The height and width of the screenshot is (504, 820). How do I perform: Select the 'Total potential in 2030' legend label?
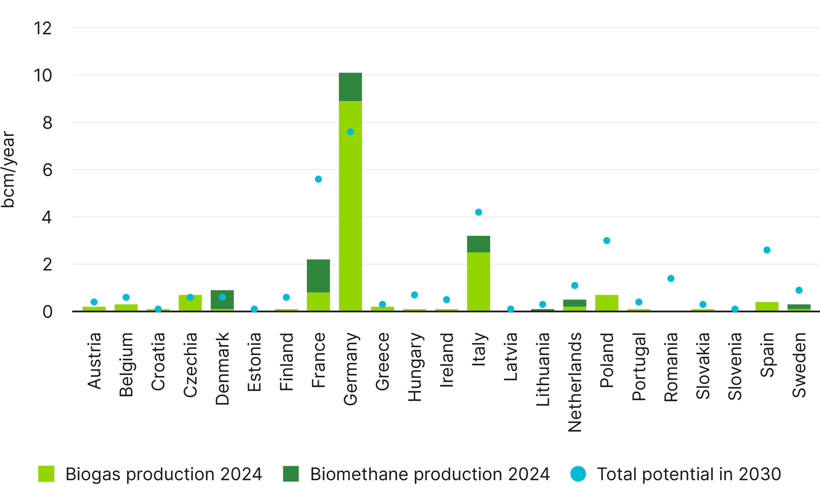(689, 474)
